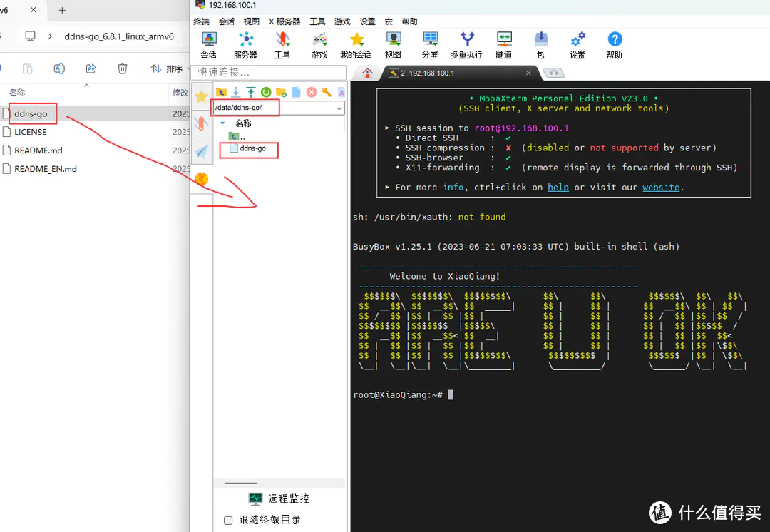The width and height of the screenshot is (770, 532).
Task: Create new folder in SFTP browser
Action: tap(282, 92)
